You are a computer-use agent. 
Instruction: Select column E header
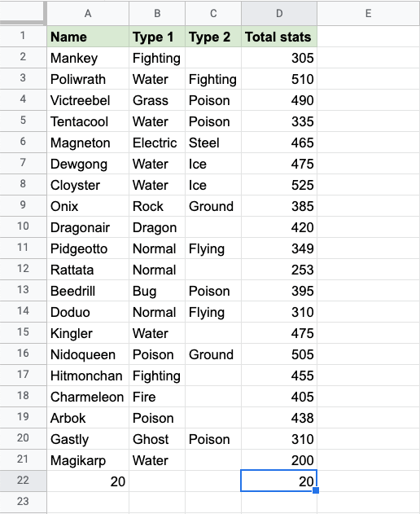point(368,13)
